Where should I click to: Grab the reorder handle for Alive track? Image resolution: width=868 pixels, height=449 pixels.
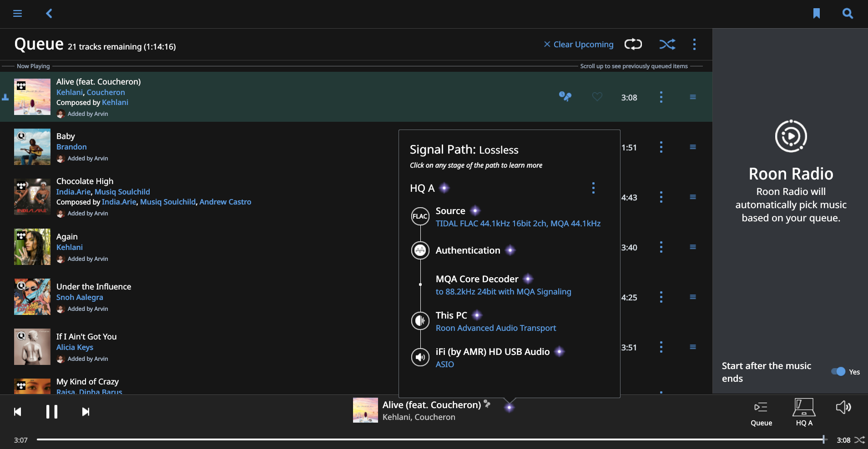pos(693,97)
